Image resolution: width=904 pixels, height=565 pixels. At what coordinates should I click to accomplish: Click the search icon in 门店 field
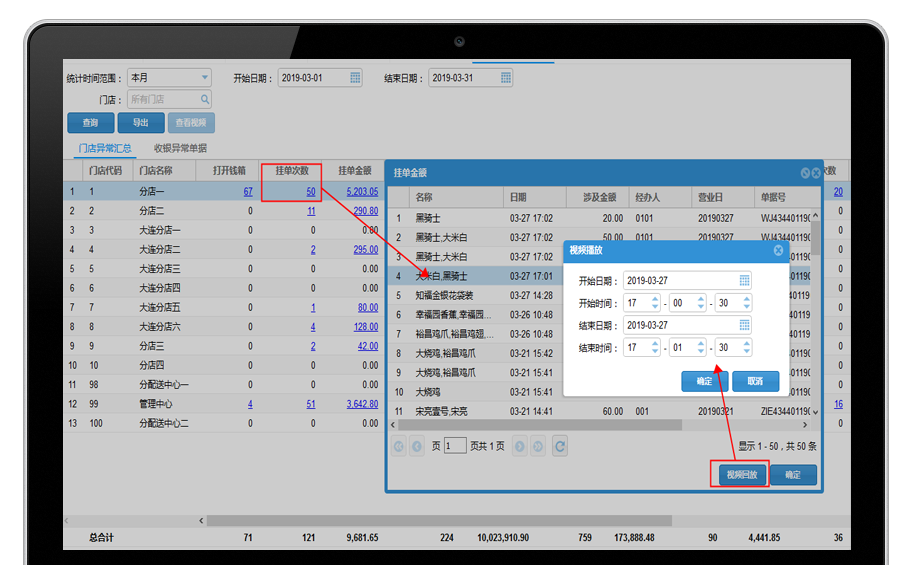pos(205,99)
